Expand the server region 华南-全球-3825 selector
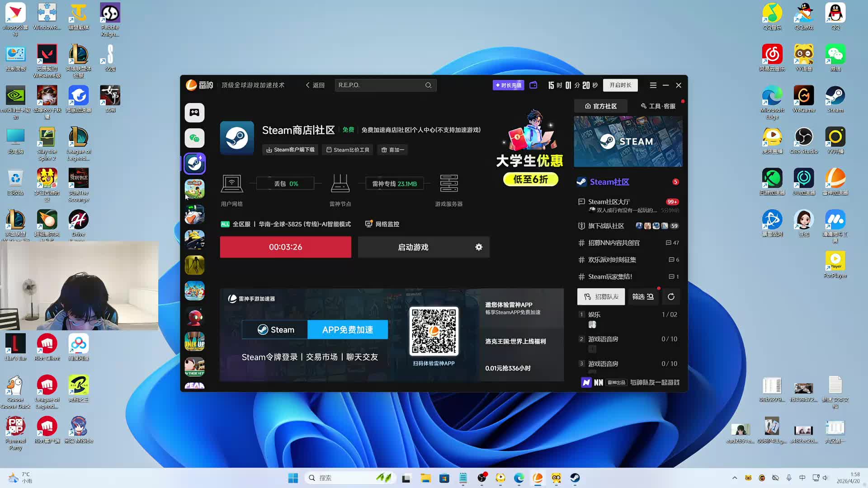The width and height of the screenshot is (868, 488). pos(304,224)
